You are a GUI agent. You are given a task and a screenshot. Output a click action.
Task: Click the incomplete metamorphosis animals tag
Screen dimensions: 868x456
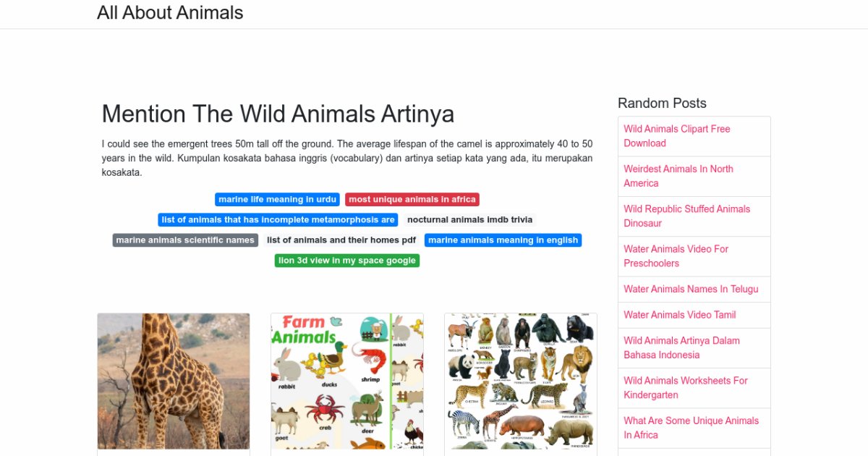tap(278, 220)
